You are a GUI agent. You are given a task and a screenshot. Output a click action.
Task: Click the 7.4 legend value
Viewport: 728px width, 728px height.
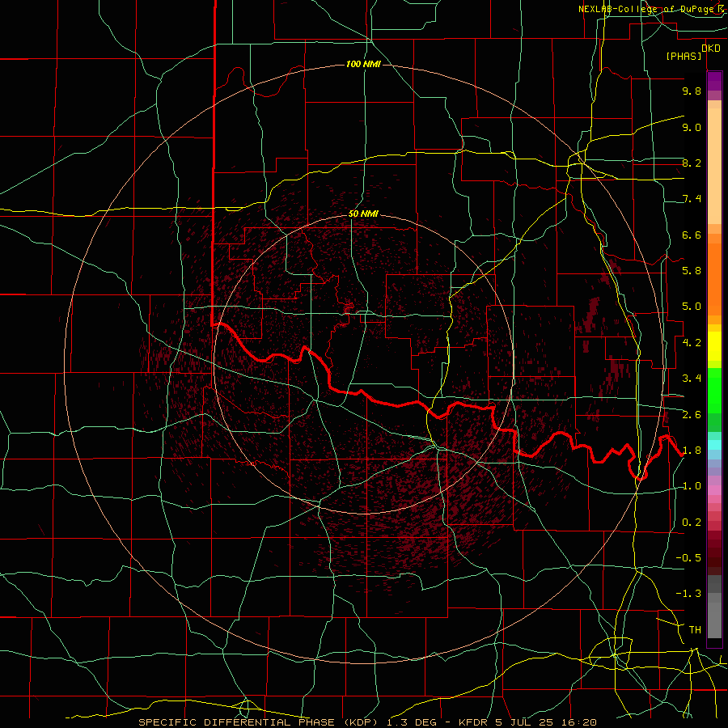(692, 199)
